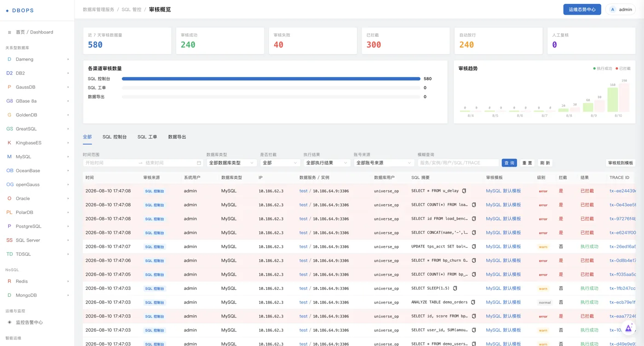Screen dimensions: 644x346
Task: Click the 运维态势中心 button
Action: point(582,9)
